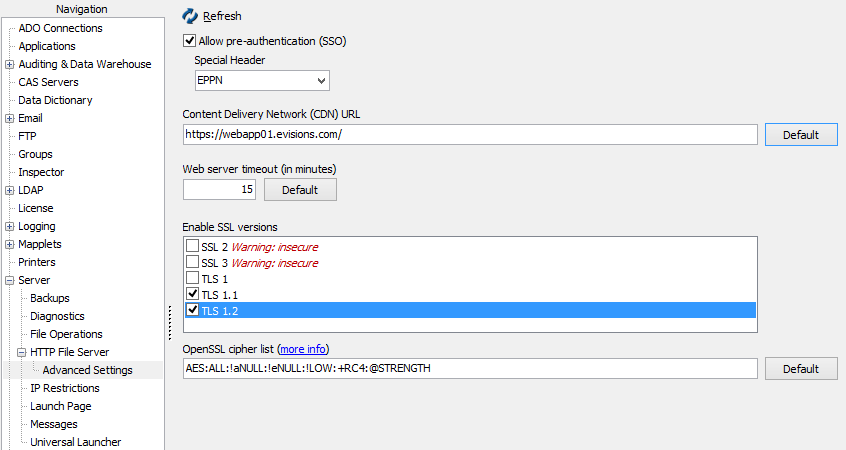
Task: Click the OpenSSL cipher list field
Action: click(x=470, y=369)
